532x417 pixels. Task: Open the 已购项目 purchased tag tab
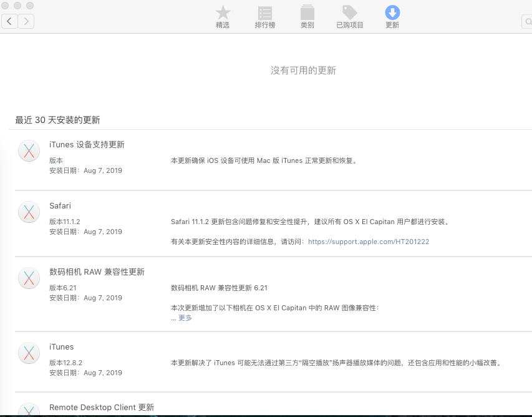tap(350, 17)
